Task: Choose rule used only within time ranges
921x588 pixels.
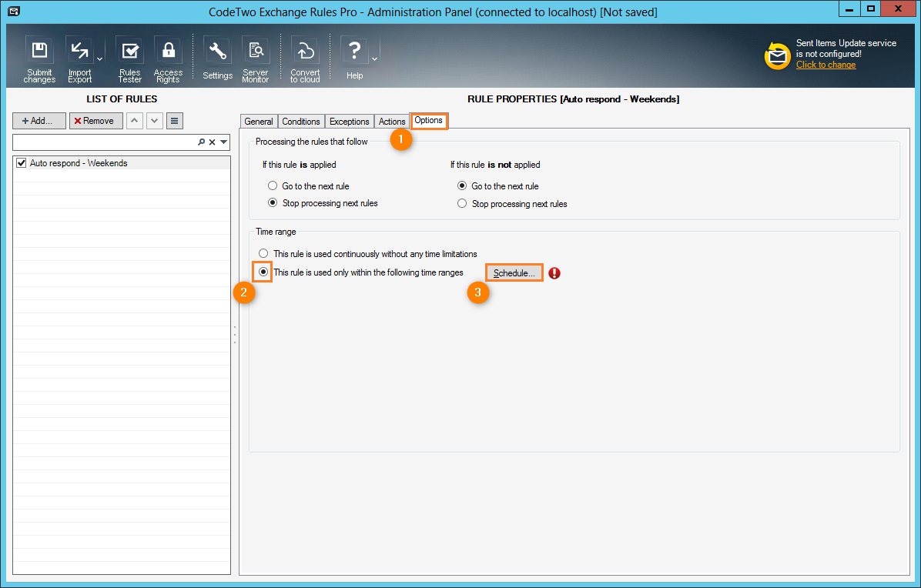Action: 360,272
